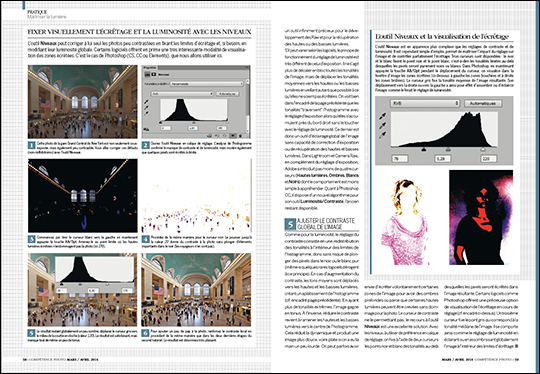Click gray midtone slider in the L'outil Niveaux sidebar
Image resolution: width=540 pixels, height=374 pixels.
(448, 149)
